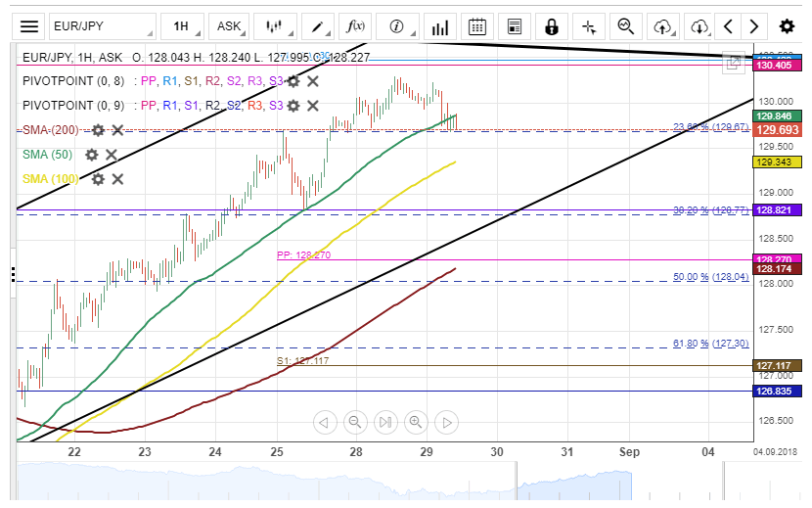
Task: Click the S1: 127.117 support label
Action: (302, 360)
